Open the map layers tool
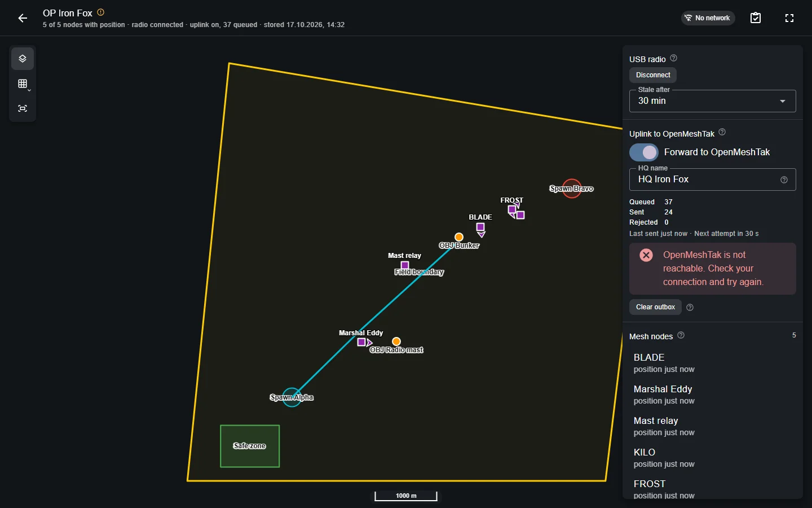Viewport: 812px width, 508px height. [x=23, y=59]
